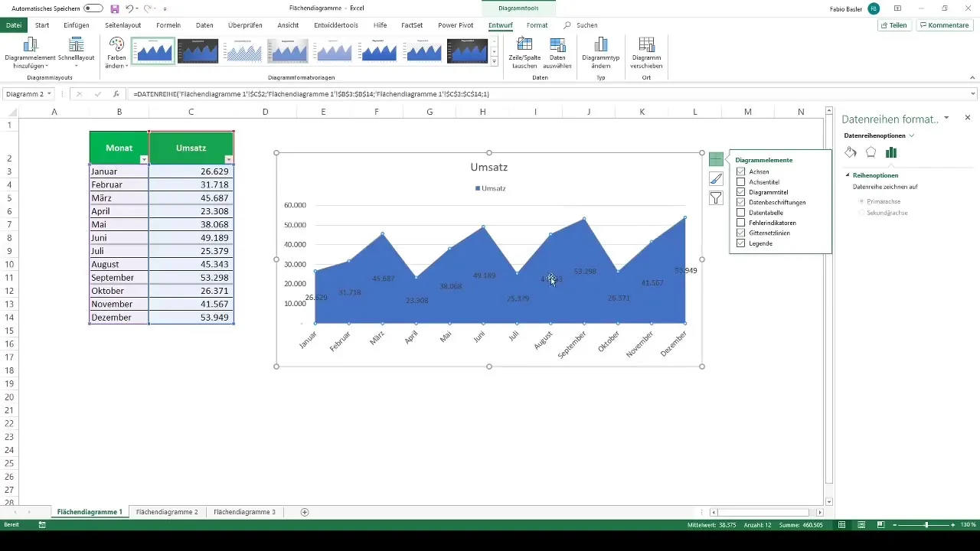Switch to sheet Flächendiagramme 3
980x551 pixels.
[244, 512]
